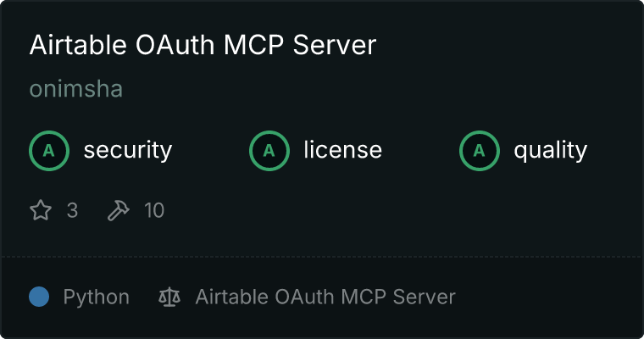
Task: Select the security label text
Action: click(x=128, y=150)
